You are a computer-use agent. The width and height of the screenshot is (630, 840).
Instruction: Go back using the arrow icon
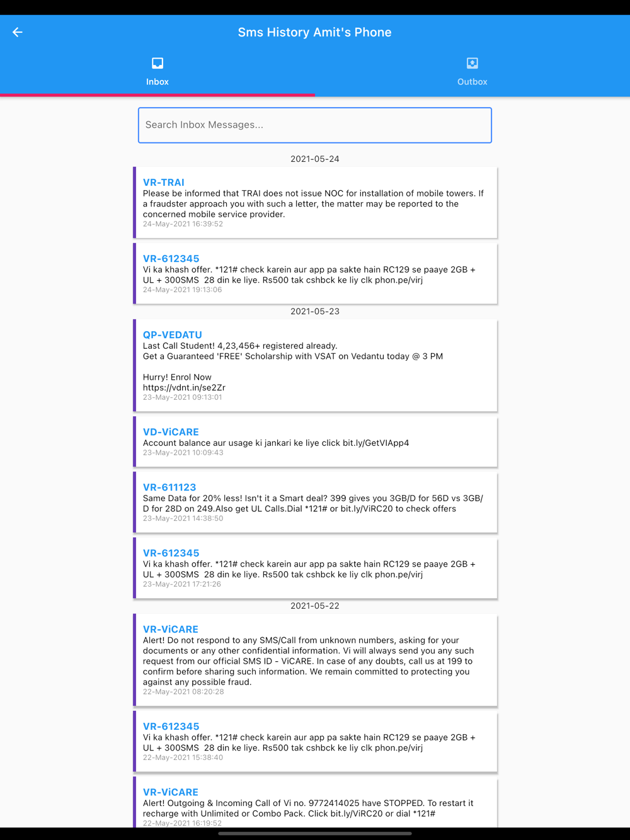coord(18,32)
